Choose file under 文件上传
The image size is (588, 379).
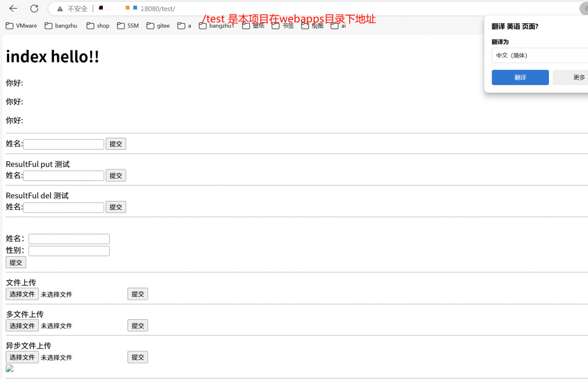pyautogui.click(x=22, y=294)
